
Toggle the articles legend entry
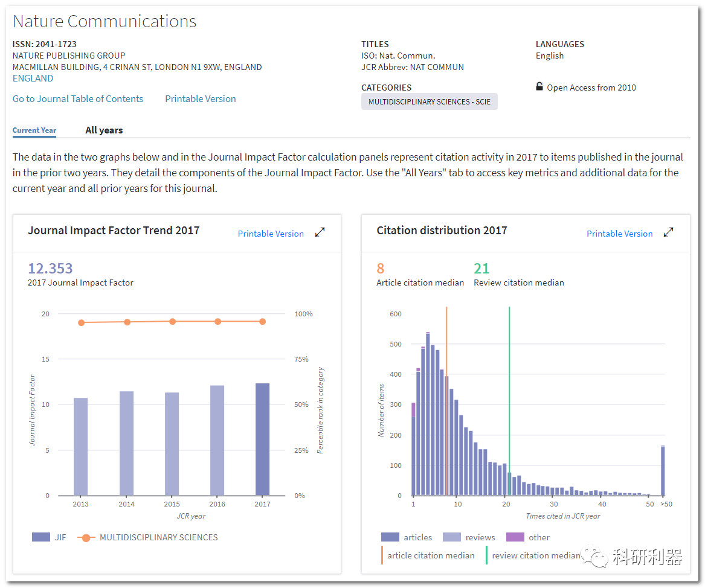[x=390, y=537]
